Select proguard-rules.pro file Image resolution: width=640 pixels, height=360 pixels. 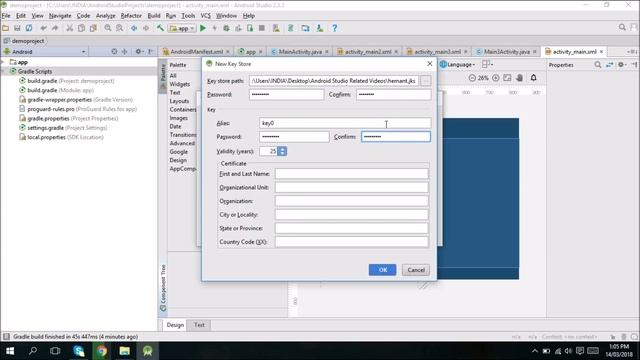[x=78, y=109]
